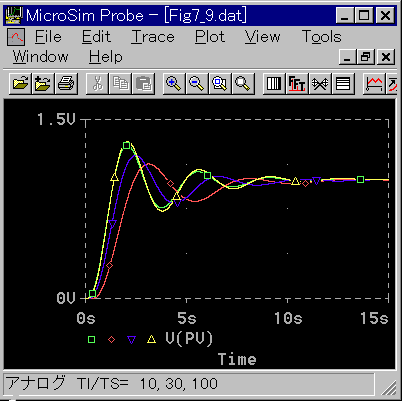Click the Zoom Out magnifier icon

pos(197,83)
